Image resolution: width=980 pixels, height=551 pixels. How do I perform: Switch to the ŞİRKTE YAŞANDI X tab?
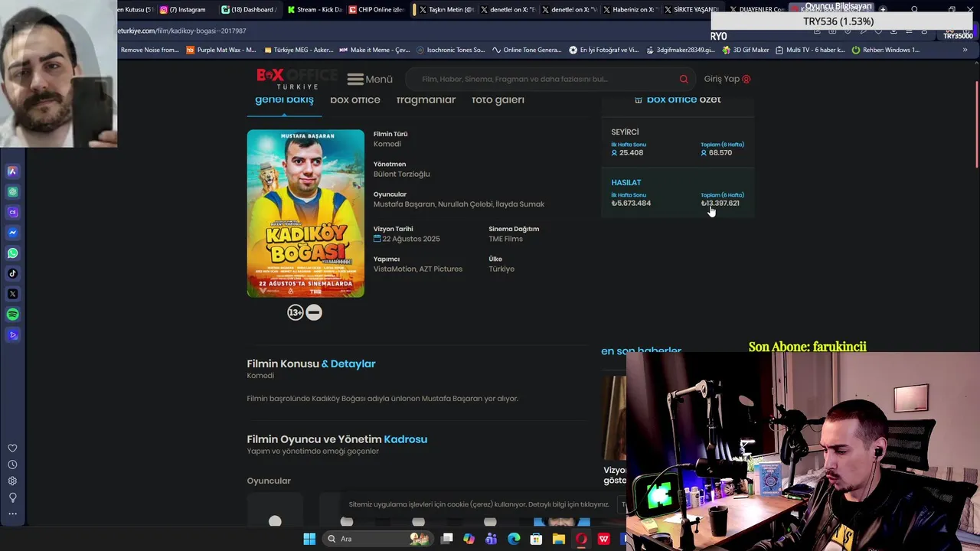[x=691, y=9]
